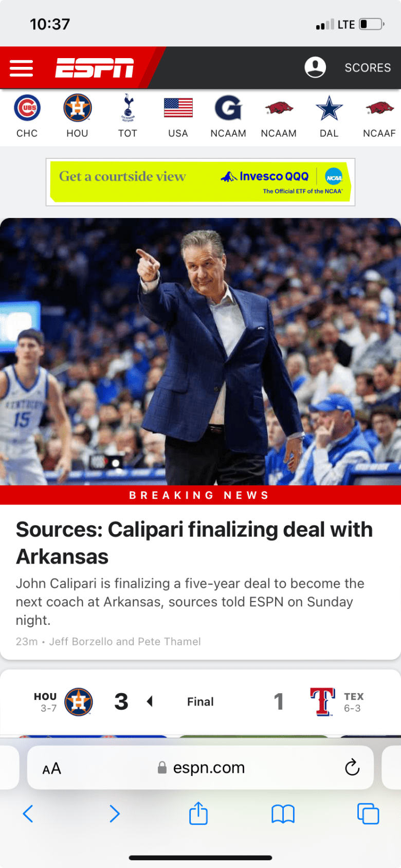
Task: Open the AA reader view menu
Action: (x=51, y=768)
